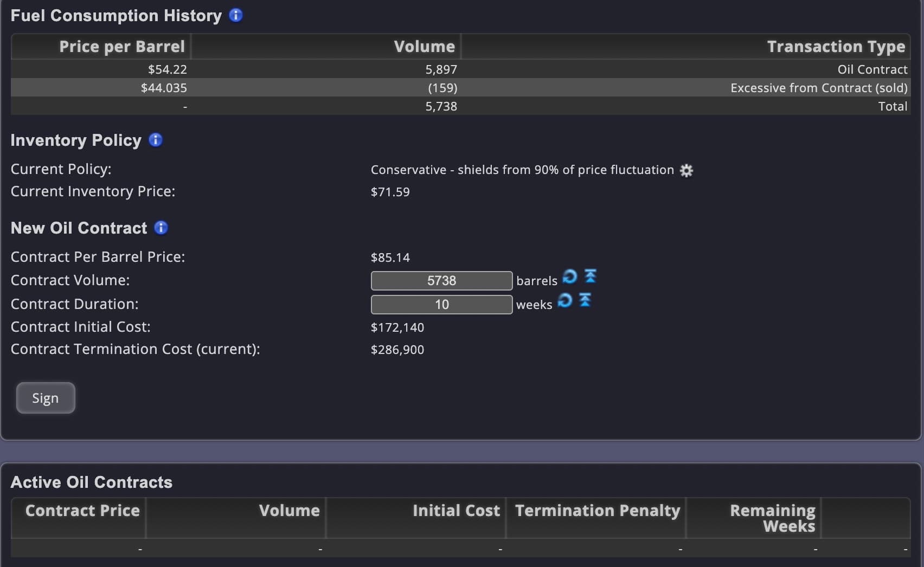The image size is (924, 567).
Task: Select the (159) volume cell
Action: pyautogui.click(x=442, y=88)
